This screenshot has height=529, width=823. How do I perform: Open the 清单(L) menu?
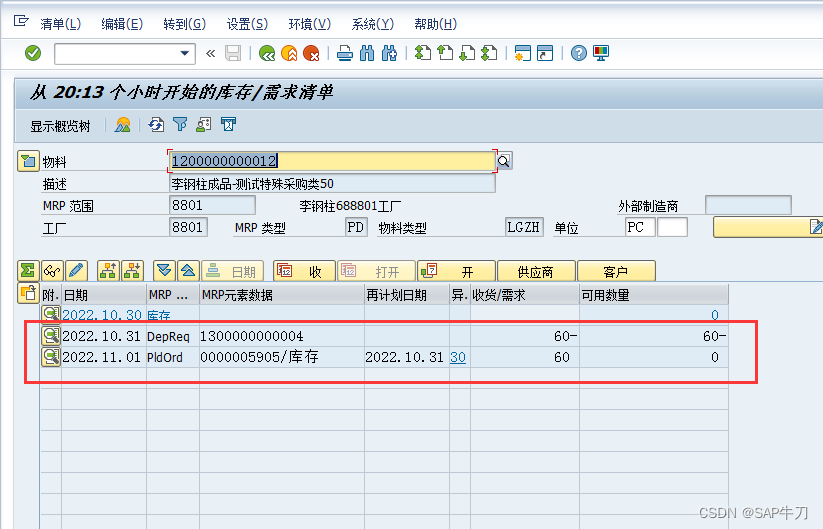point(60,24)
